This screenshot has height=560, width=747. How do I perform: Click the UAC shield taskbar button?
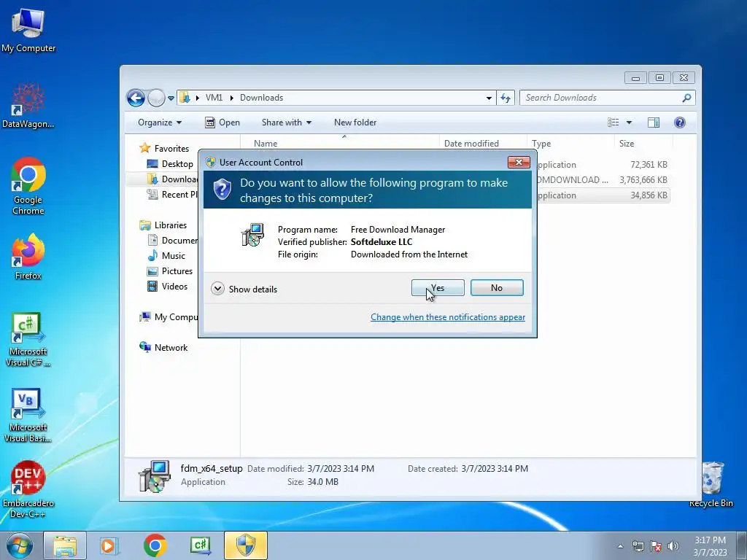pos(246,545)
